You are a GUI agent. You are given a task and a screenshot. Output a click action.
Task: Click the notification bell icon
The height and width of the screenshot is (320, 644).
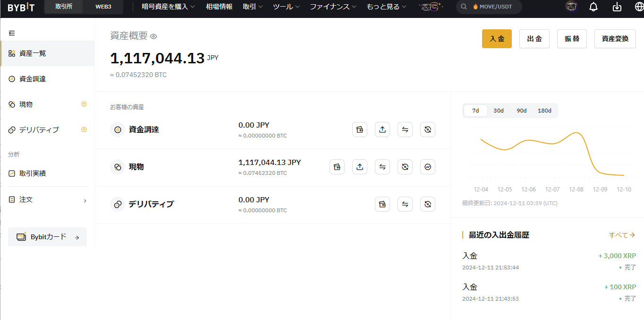point(593,7)
